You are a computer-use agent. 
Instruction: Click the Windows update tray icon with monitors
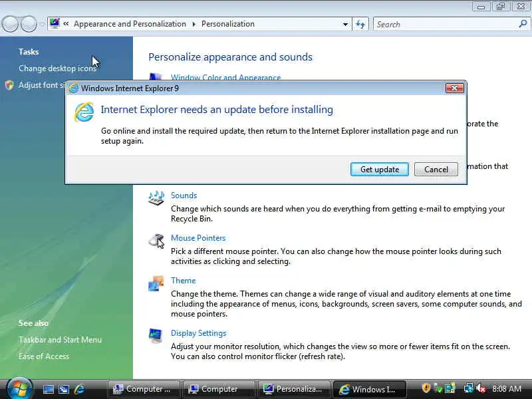pos(450,388)
